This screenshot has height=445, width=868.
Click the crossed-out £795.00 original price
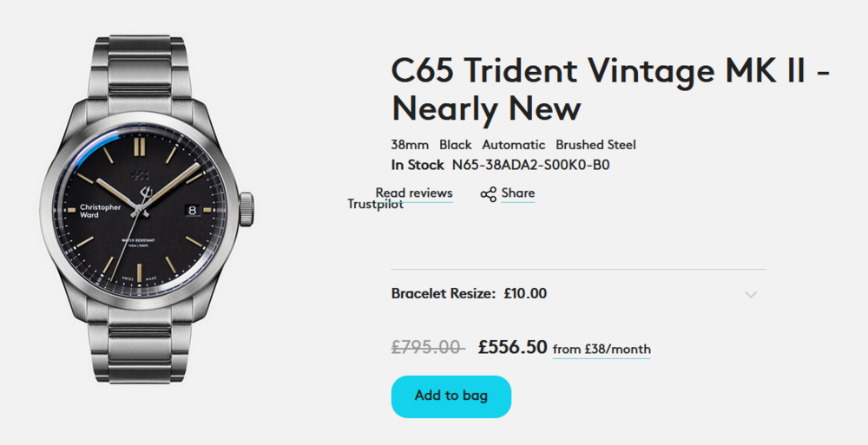[x=428, y=348]
